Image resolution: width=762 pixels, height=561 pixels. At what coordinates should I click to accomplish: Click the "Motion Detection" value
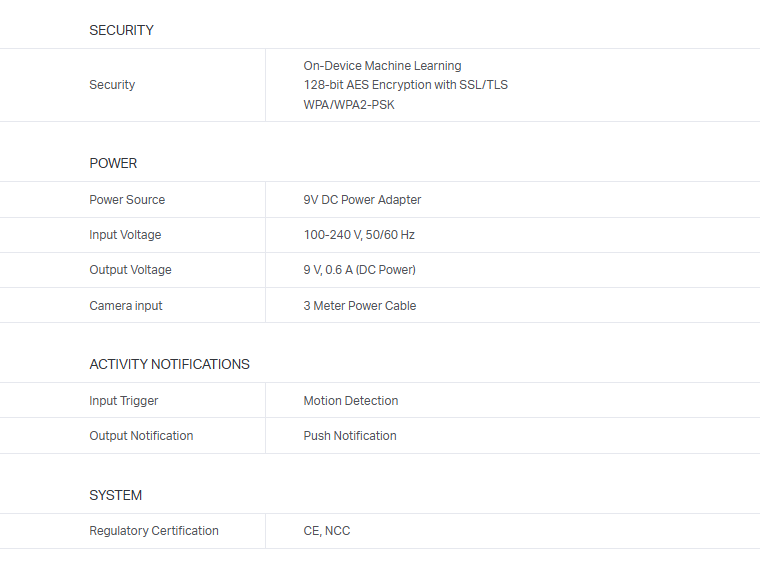351,401
